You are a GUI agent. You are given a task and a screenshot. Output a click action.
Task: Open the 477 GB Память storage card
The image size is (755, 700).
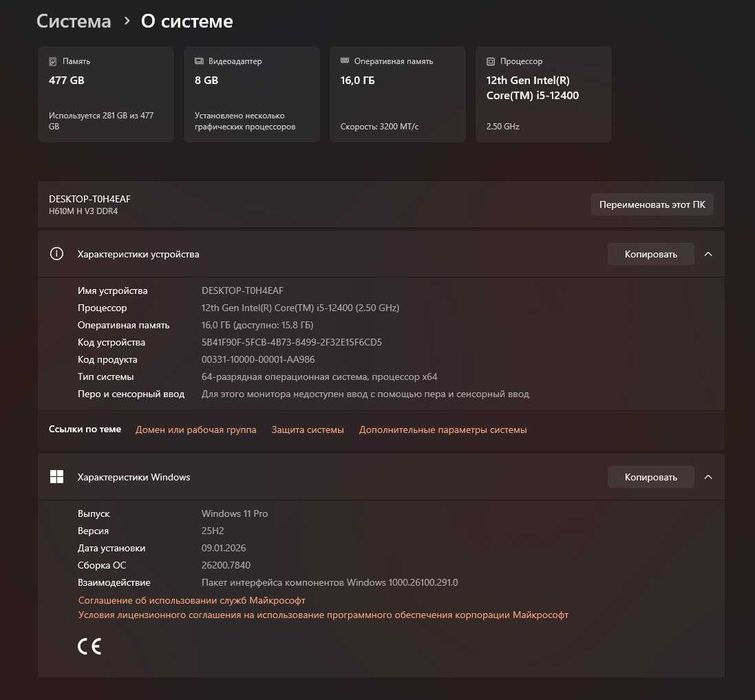coord(105,95)
